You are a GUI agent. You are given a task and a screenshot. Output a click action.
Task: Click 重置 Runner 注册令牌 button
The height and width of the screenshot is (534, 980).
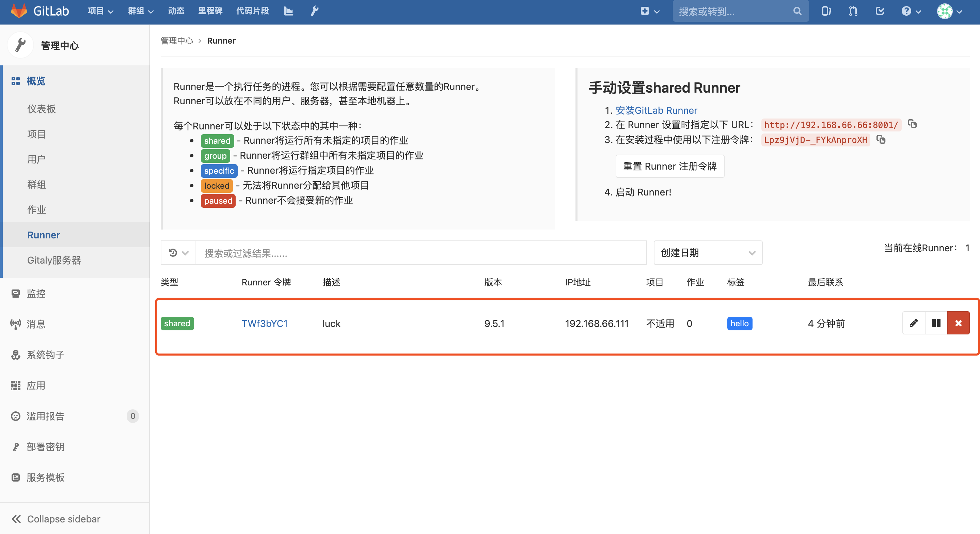(x=670, y=166)
